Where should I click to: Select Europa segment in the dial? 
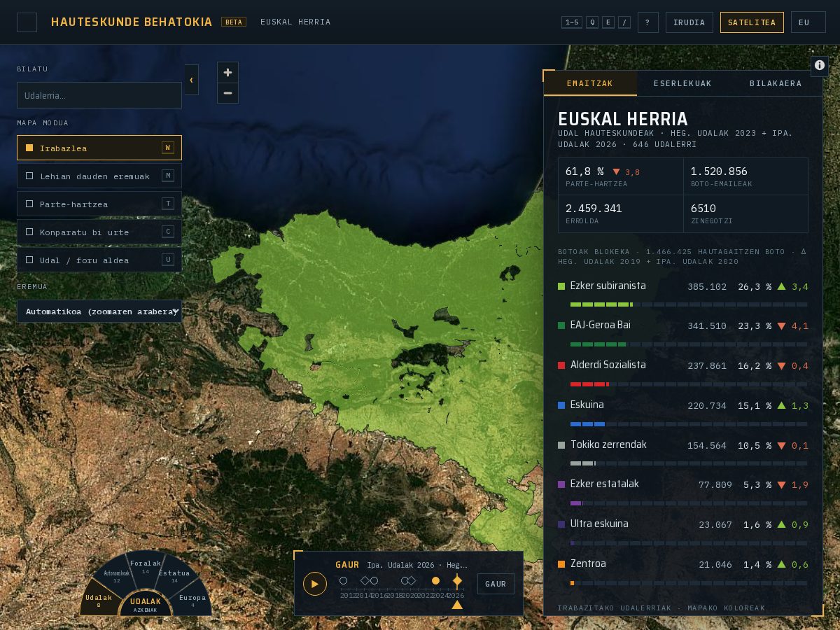point(192,600)
